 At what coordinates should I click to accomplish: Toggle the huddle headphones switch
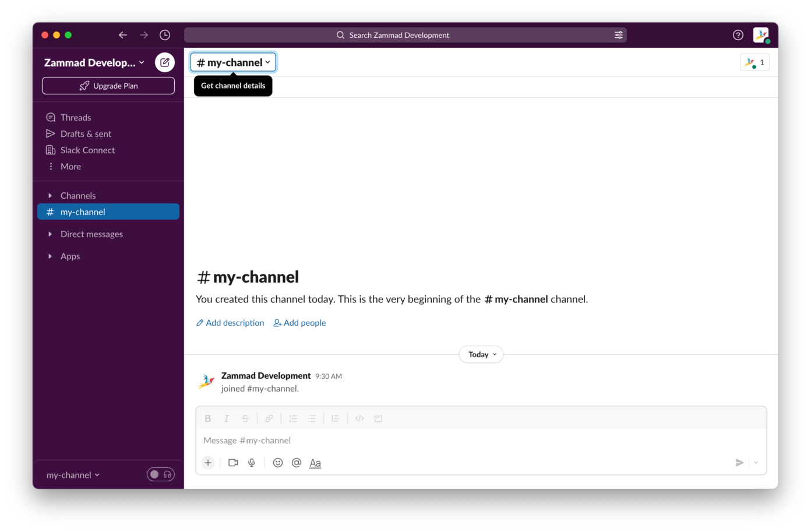click(x=161, y=474)
